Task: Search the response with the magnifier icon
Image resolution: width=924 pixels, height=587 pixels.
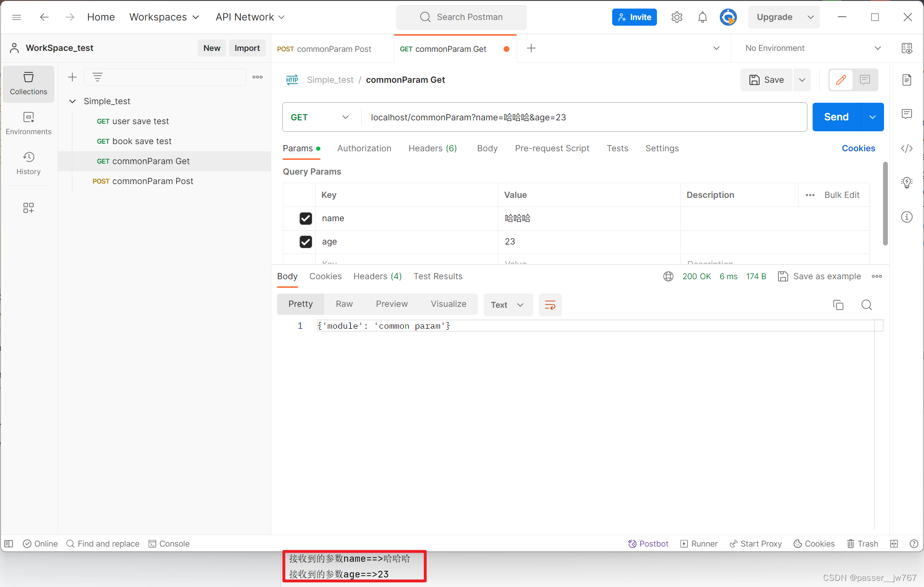Action: 867,305
